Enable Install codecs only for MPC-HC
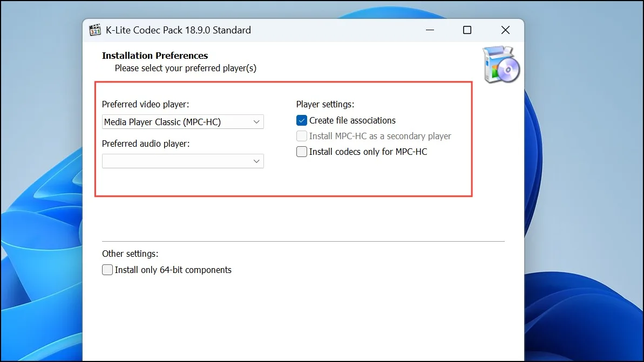Image resolution: width=644 pixels, height=362 pixels. click(301, 152)
